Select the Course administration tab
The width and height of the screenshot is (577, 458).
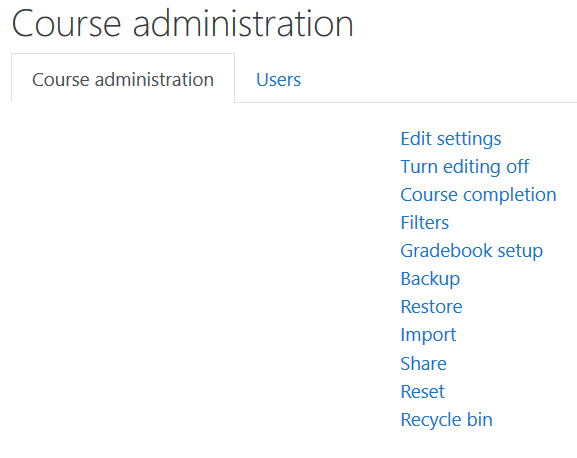[123, 79]
